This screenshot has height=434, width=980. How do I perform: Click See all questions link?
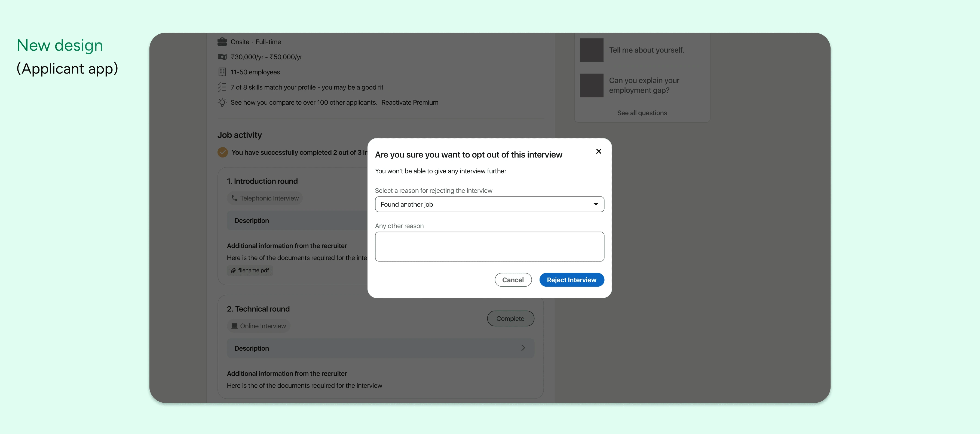642,113
